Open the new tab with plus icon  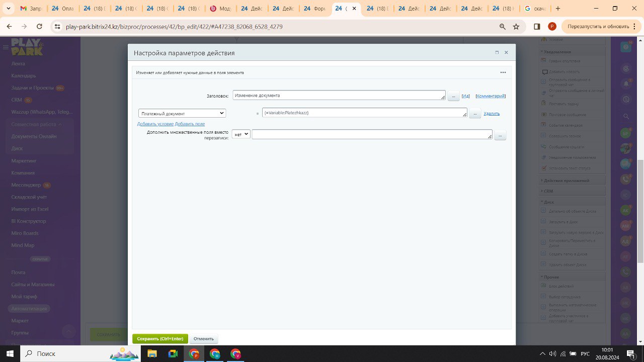coord(557,9)
